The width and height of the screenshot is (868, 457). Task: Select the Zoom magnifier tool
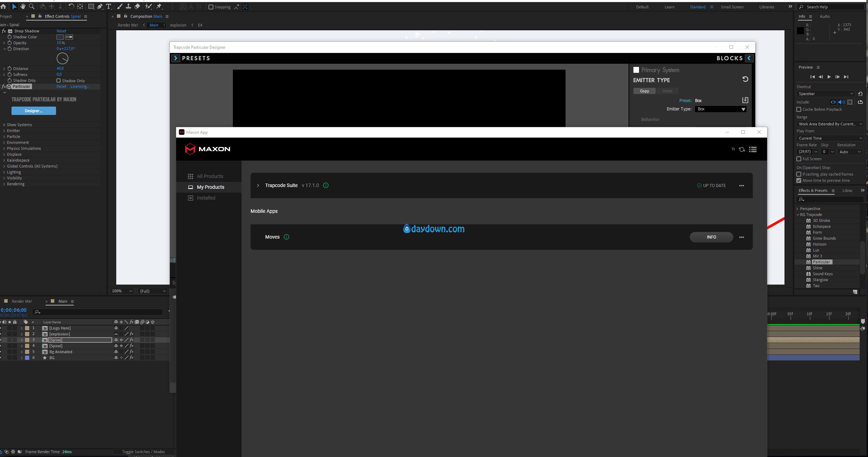pyautogui.click(x=32, y=6)
